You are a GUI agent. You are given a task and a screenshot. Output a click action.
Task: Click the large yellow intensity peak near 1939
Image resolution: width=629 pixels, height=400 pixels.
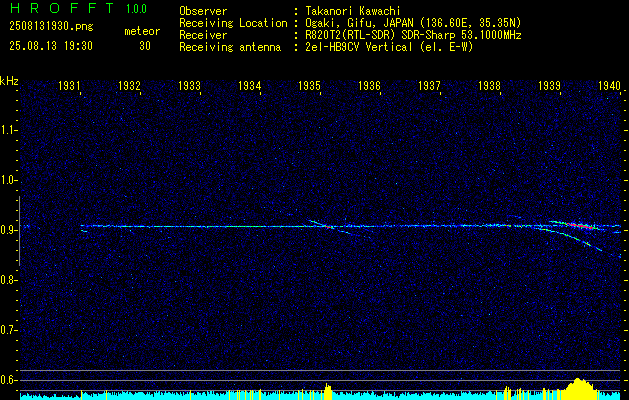tap(578, 388)
